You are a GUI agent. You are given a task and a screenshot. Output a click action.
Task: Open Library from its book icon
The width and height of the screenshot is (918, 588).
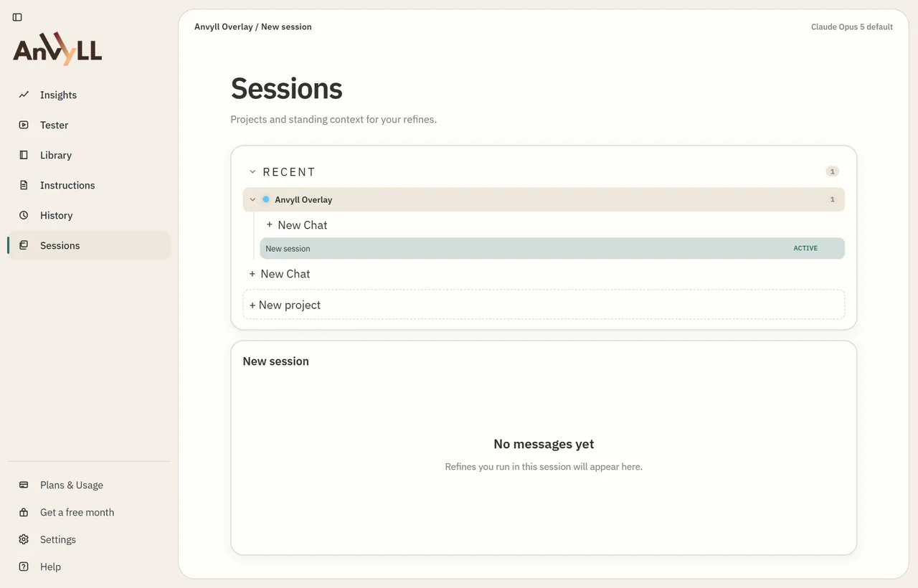tap(24, 155)
